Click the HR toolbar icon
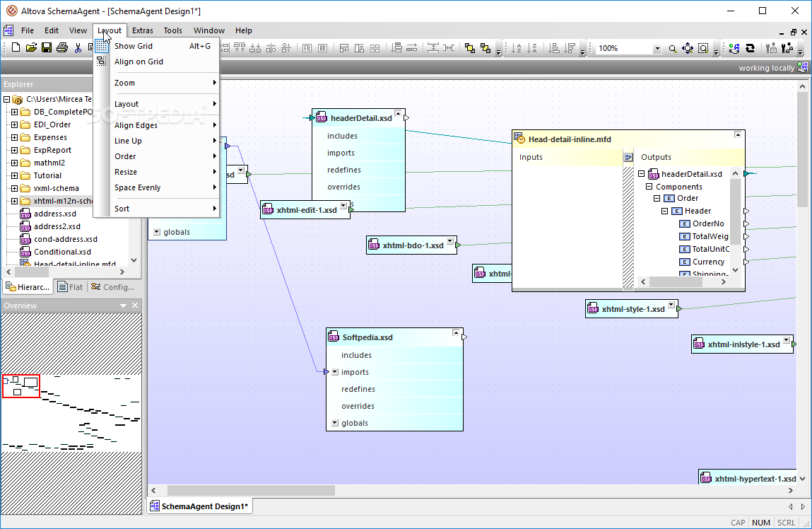The image size is (812, 529). coord(323,48)
